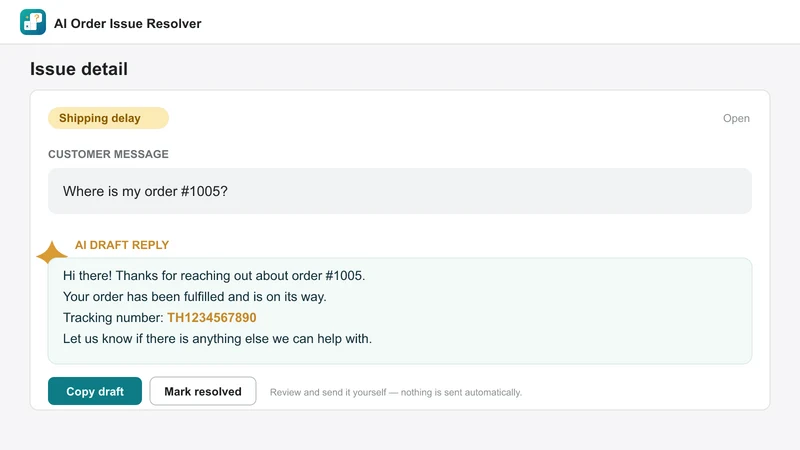The height and width of the screenshot is (450, 800).
Task: Click 'Your order has been fulfilled' line
Action: pos(194,296)
